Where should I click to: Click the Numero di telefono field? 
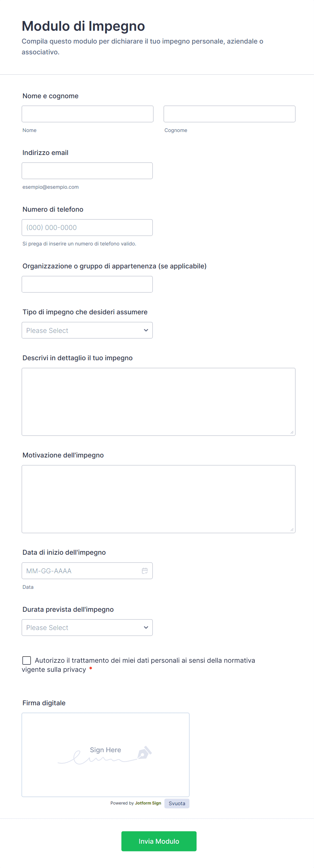(87, 227)
